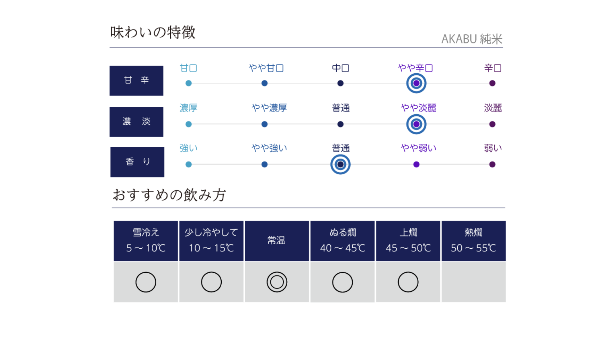The width and height of the screenshot is (608, 364).
Task: Click the 常温 header cell
Action: click(277, 241)
